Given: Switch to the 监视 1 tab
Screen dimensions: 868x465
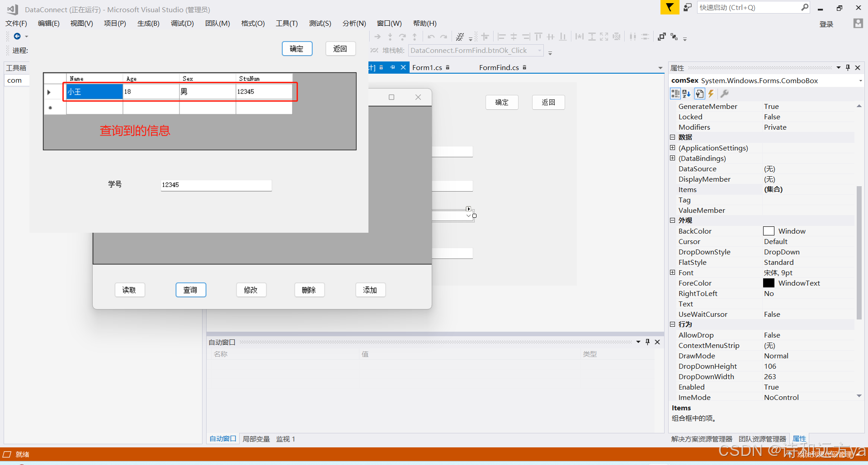Looking at the screenshot, I should tap(285, 439).
